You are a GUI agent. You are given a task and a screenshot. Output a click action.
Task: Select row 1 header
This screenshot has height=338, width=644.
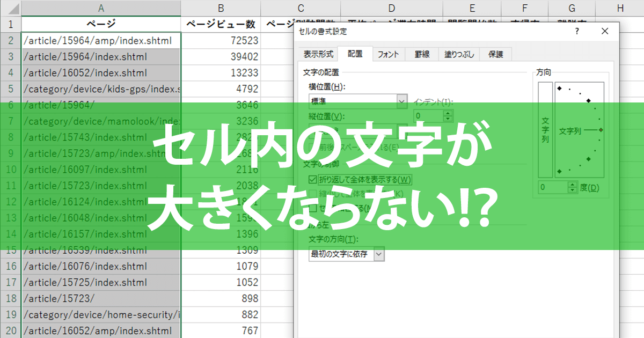[x=11, y=24]
